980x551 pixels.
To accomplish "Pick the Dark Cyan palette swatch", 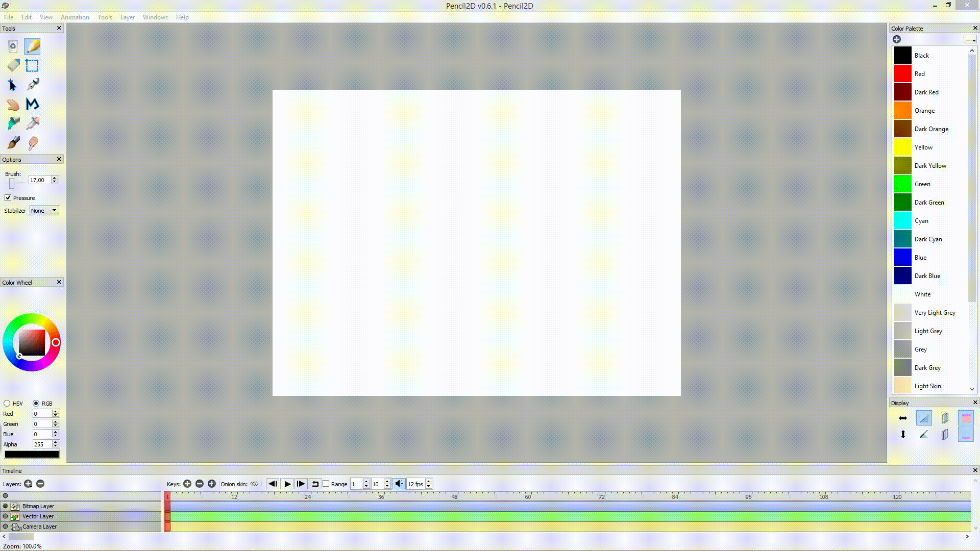I will 902,239.
